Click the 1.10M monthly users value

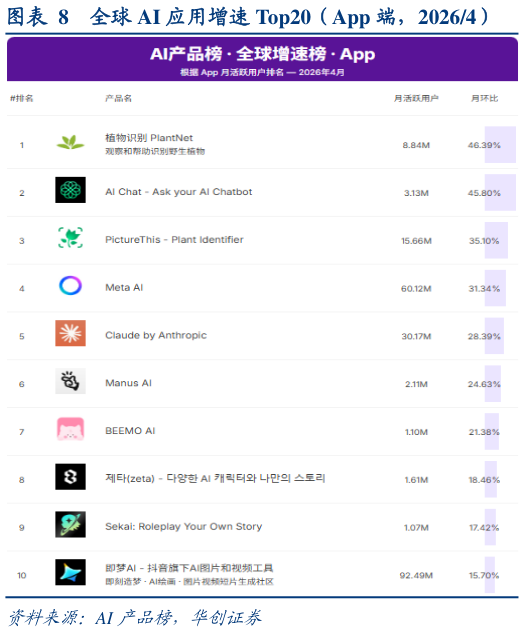pos(416,432)
